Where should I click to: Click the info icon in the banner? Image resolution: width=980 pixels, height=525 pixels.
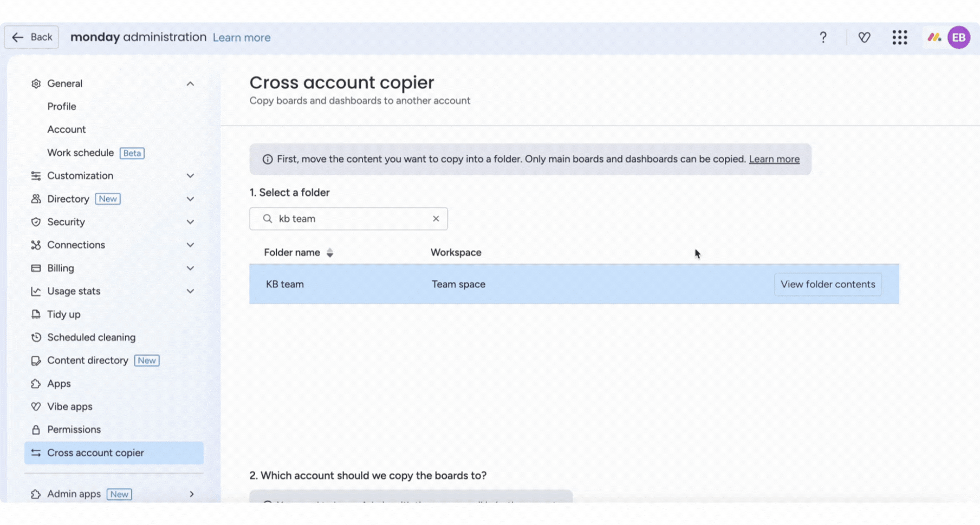tap(268, 159)
